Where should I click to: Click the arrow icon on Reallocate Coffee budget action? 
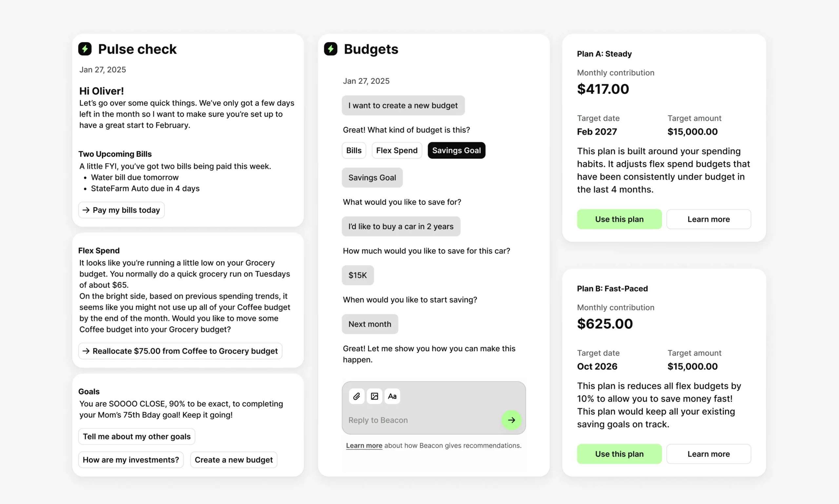[87, 351]
